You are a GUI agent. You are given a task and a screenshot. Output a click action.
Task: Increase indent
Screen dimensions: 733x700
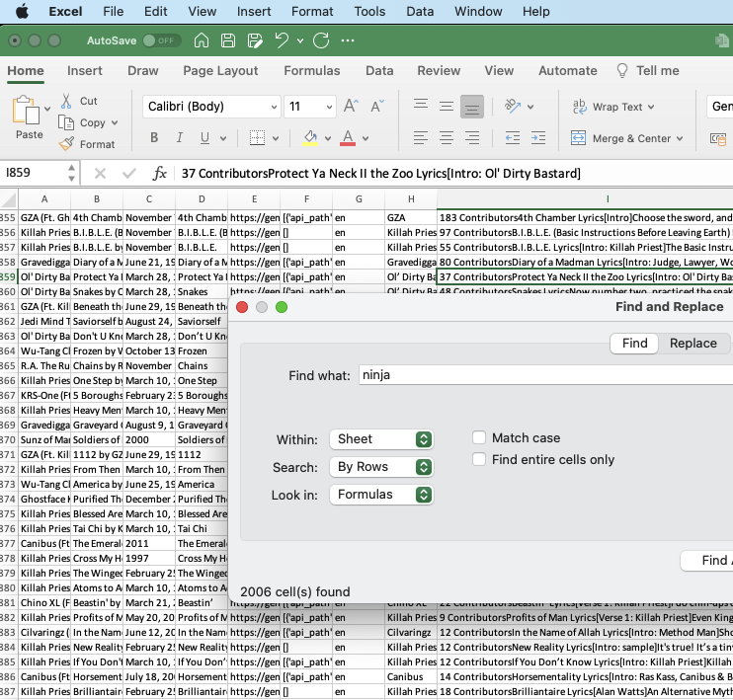(x=538, y=138)
